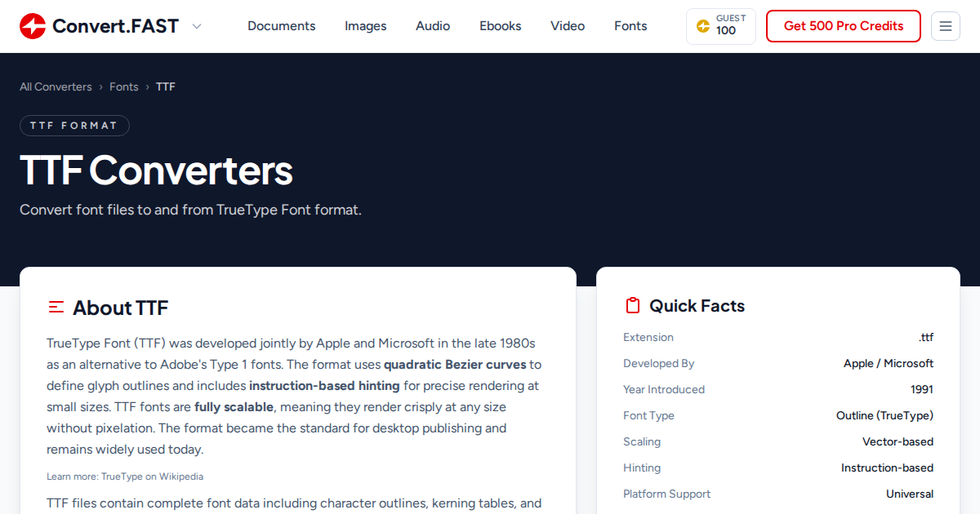Click the bold text fully scalable

point(232,407)
